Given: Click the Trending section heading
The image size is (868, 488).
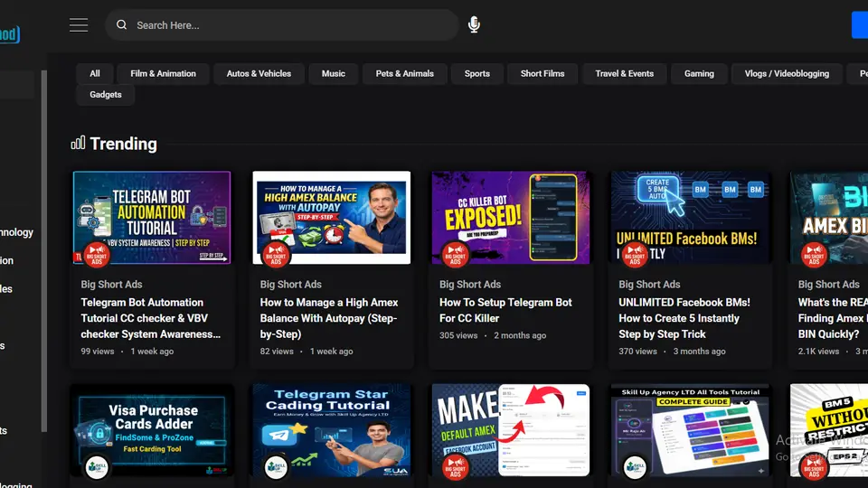Looking at the screenshot, I should [x=124, y=144].
